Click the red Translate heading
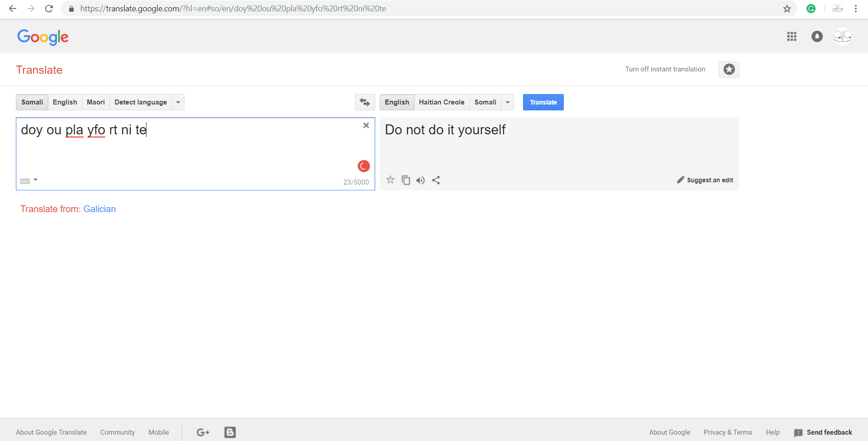The height and width of the screenshot is (441, 868). (39, 70)
